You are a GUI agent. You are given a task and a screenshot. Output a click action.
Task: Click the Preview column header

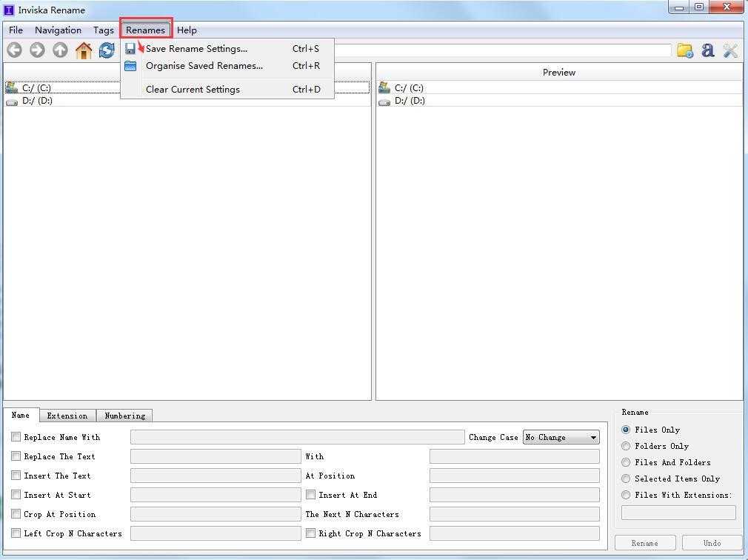coord(559,73)
